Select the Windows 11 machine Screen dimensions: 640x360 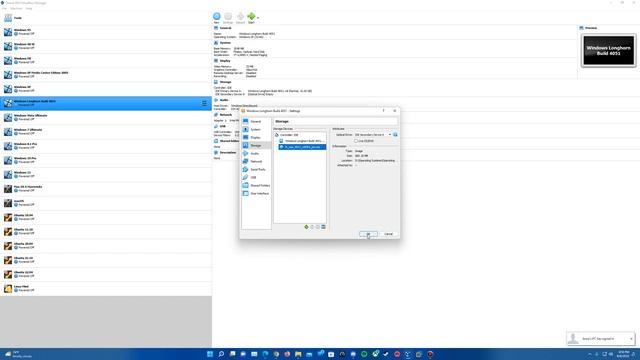(x=106, y=174)
